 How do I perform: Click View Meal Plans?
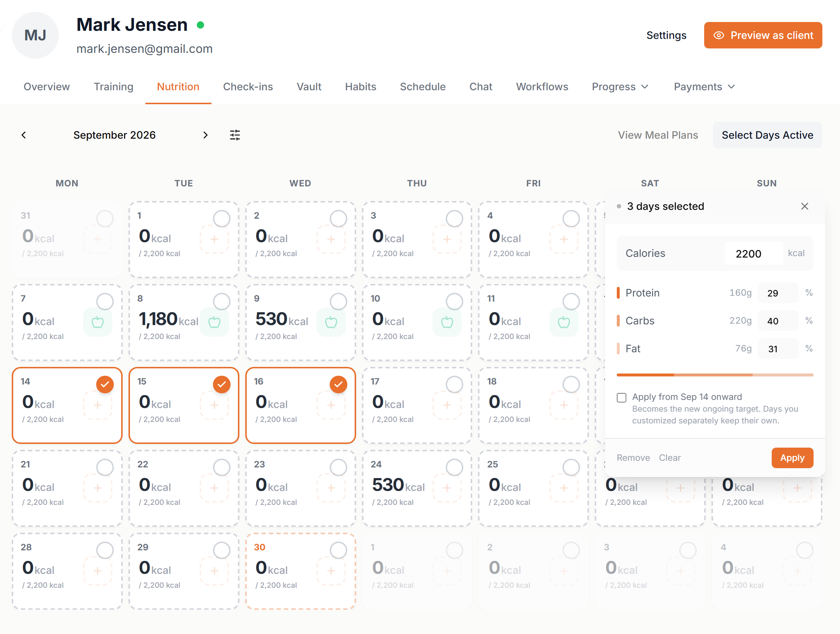pos(658,135)
